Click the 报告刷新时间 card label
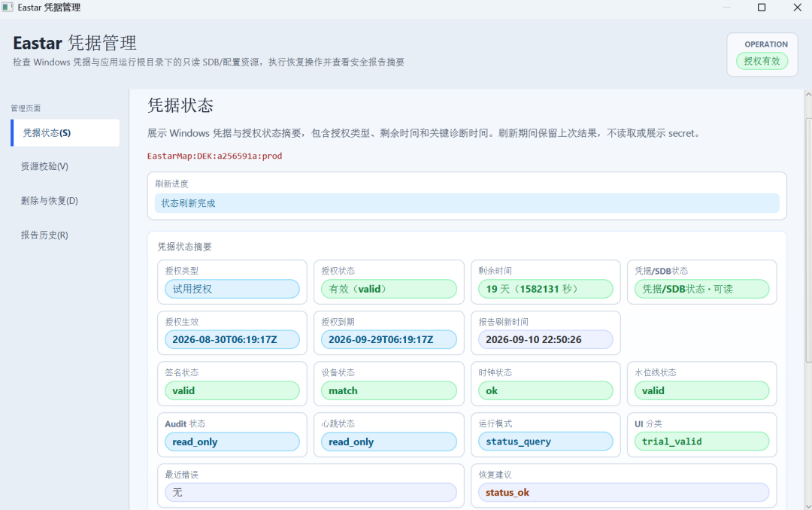The image size is (812, 510). (x=503, y=322)
